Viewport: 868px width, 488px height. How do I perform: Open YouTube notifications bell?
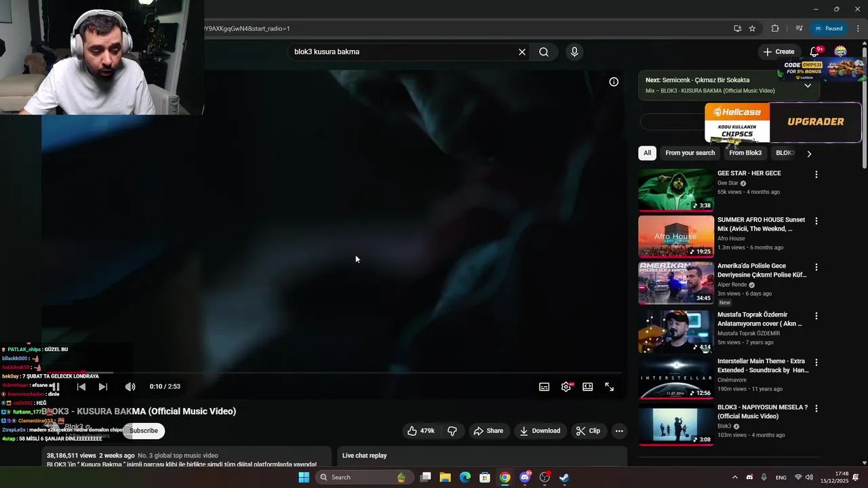pyautogui.click(x=814, y=52)
